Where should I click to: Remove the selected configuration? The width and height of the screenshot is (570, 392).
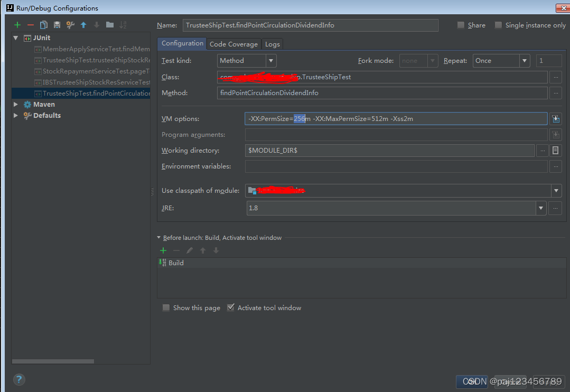30,25
